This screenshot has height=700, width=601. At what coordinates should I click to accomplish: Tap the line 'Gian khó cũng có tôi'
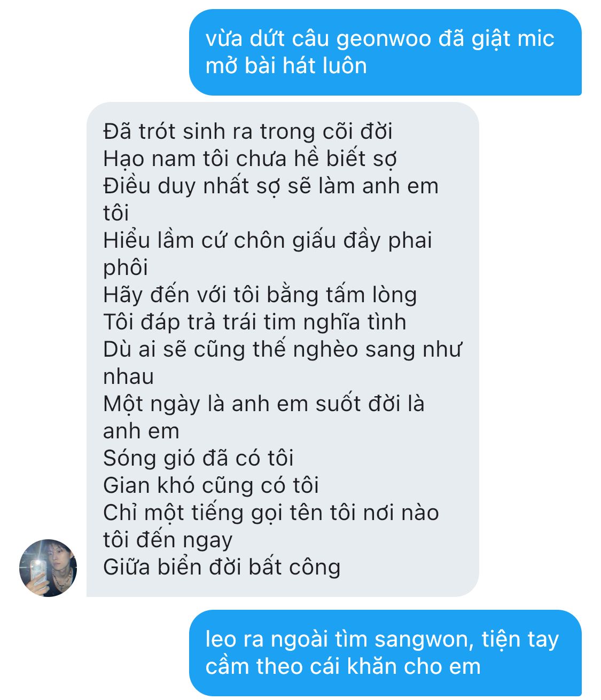click(211, 485)
